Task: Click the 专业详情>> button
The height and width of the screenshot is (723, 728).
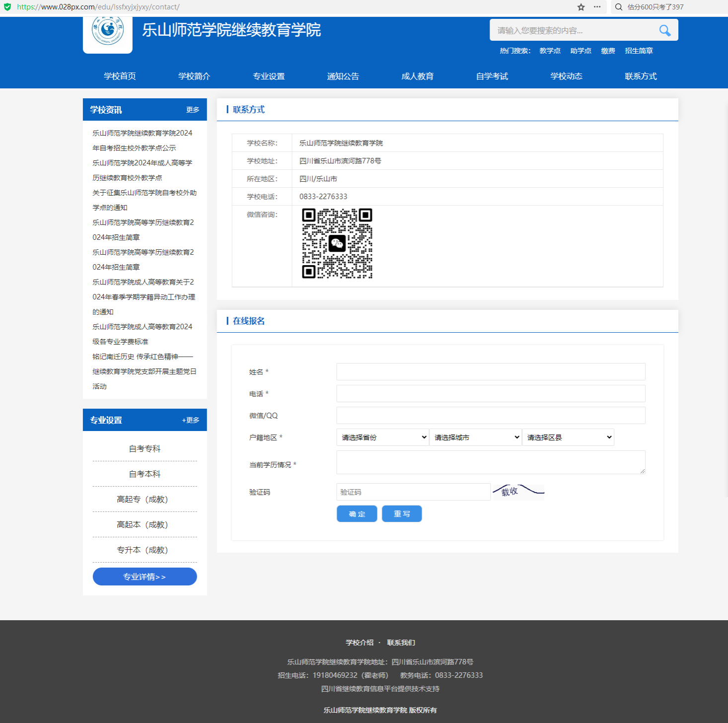Action: pos(145,577)
